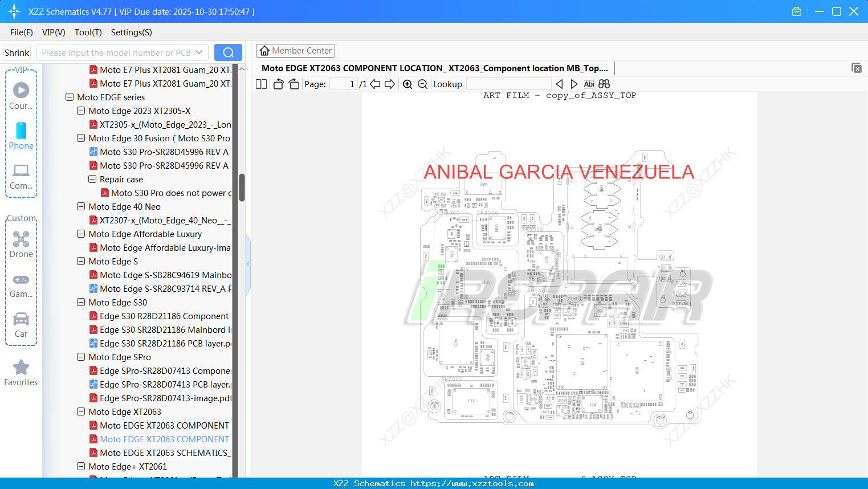Collapse the Moto Edge S30 node
868x489 pixels.
(x=81, y=302)
